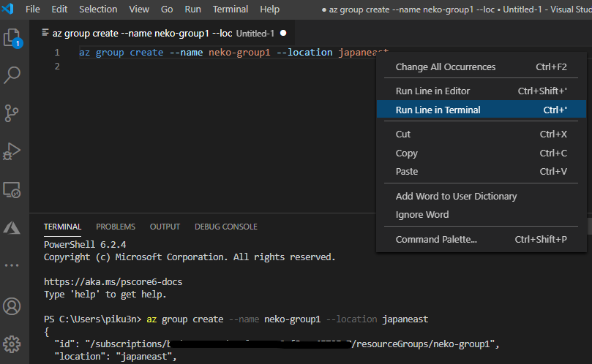Image resolution: width=592 pixels, height=364 pixels.
Task: Open the File menu
Action: coord(32,9)
